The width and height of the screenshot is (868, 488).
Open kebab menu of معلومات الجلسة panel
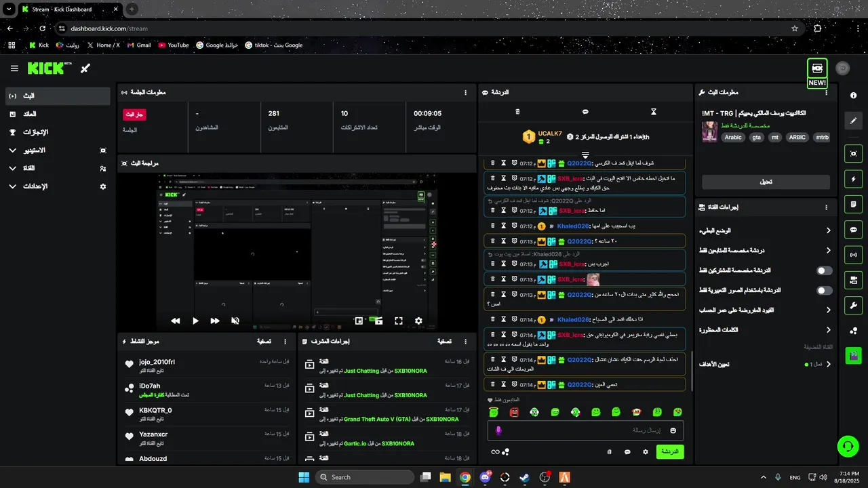point(465,92)
